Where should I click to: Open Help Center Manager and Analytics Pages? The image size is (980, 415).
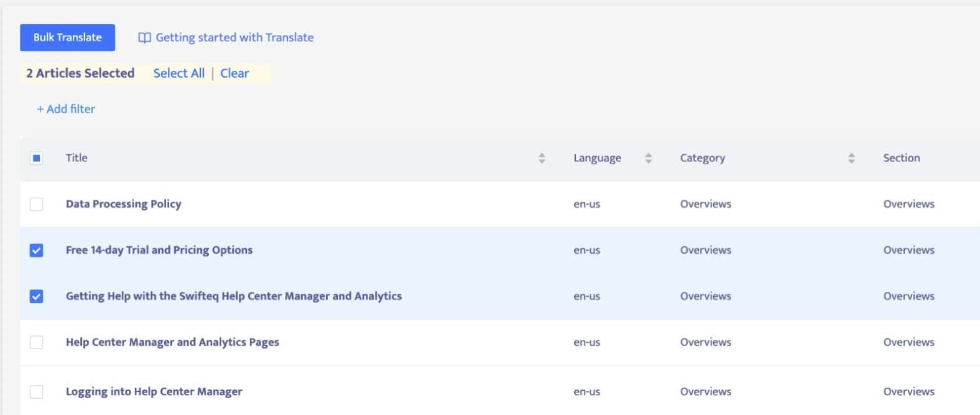click(x=172, y=342)
